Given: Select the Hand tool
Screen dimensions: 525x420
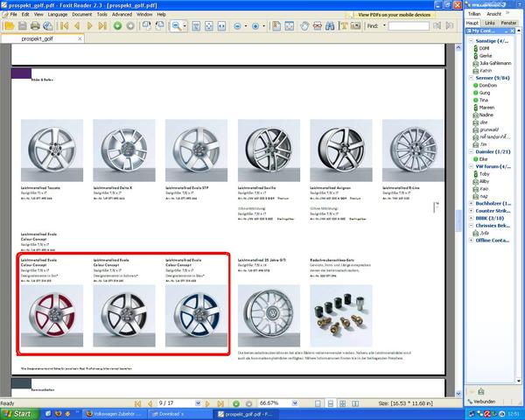Looking at the screenshot, I should coord(304,25).
